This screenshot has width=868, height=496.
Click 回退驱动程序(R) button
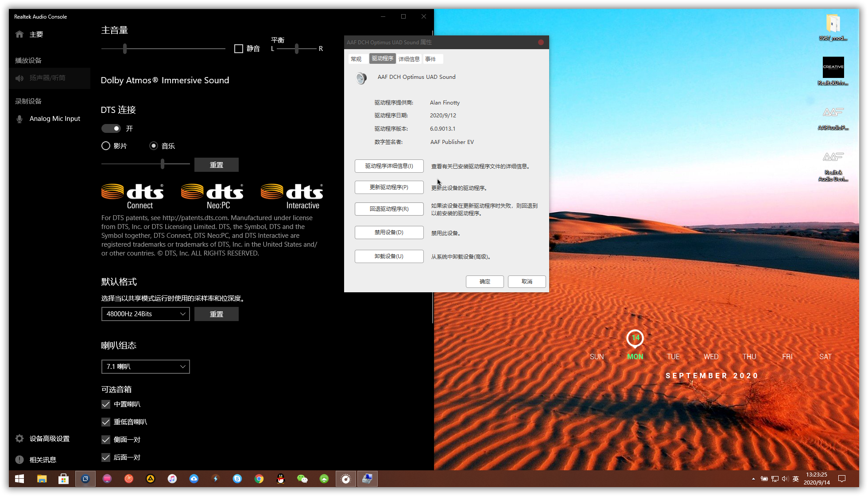click(x=389, y=209)
